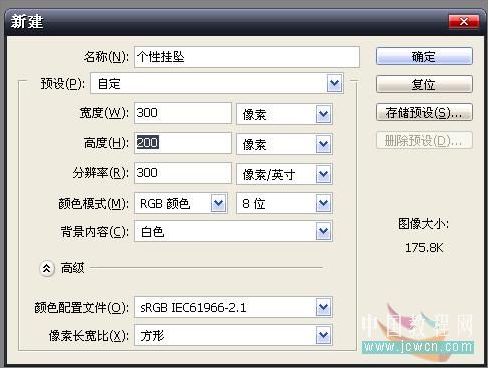
Task: Click the 分辨率(R) label
Action: tap(101, 173)
